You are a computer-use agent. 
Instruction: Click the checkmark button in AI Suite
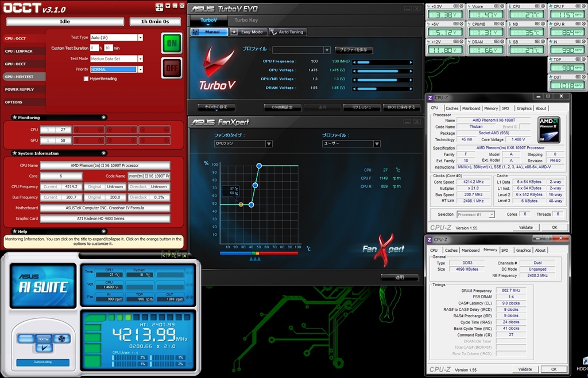click(43, 348)
